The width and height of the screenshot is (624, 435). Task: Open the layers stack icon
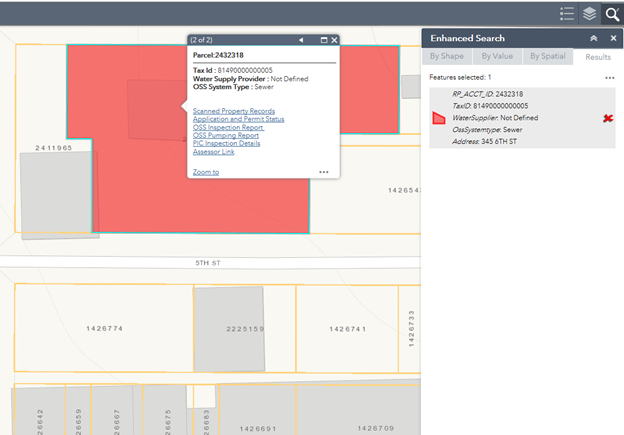pyautogui.click(x=590, y=13)
